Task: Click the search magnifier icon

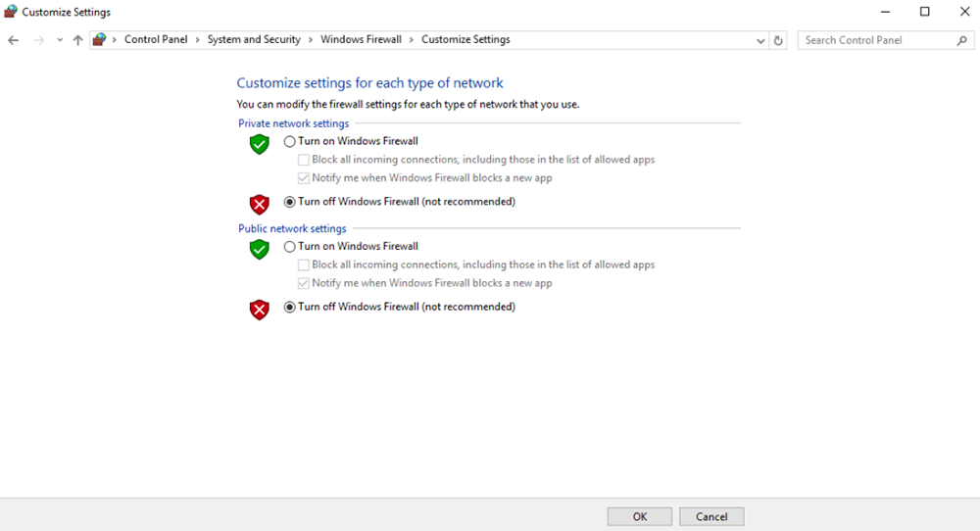Action: [x=961, y=40]
